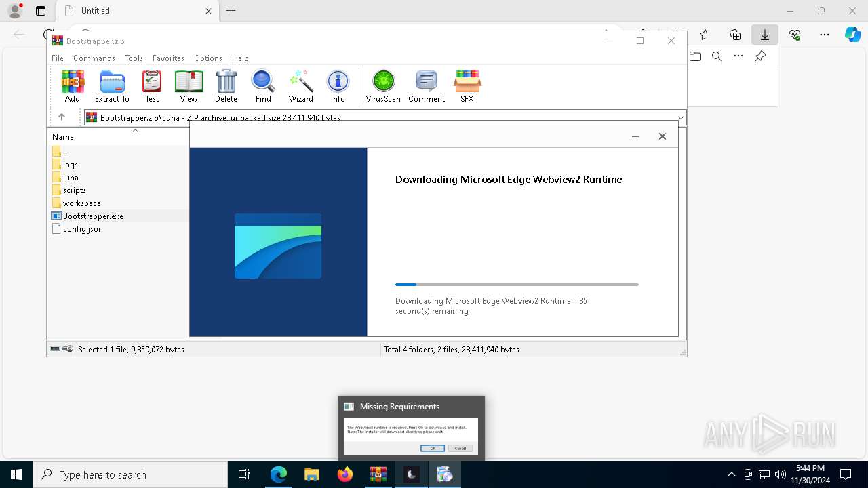
Task: Click the taskbar search box
Action: (130, 474)
